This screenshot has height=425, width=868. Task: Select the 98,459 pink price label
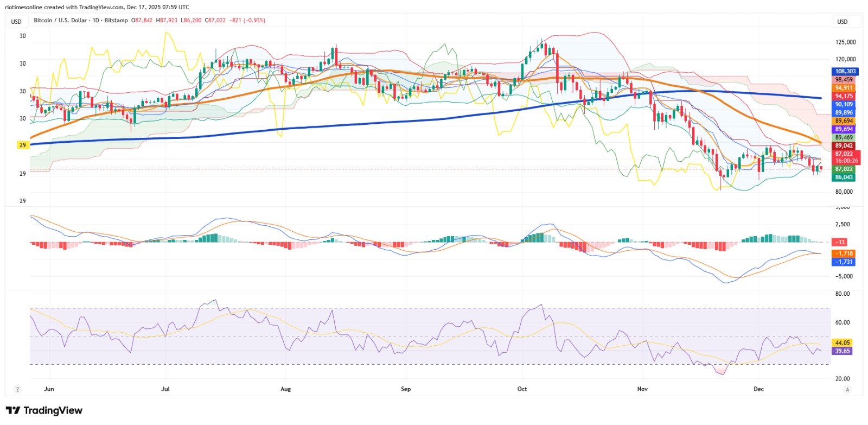[x=844, y=79]
